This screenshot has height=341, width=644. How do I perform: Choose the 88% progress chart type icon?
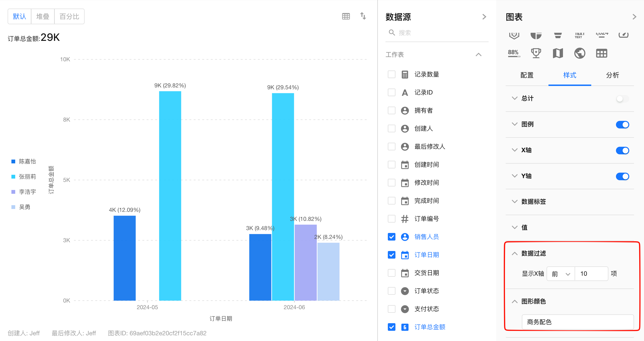(514, 53)
